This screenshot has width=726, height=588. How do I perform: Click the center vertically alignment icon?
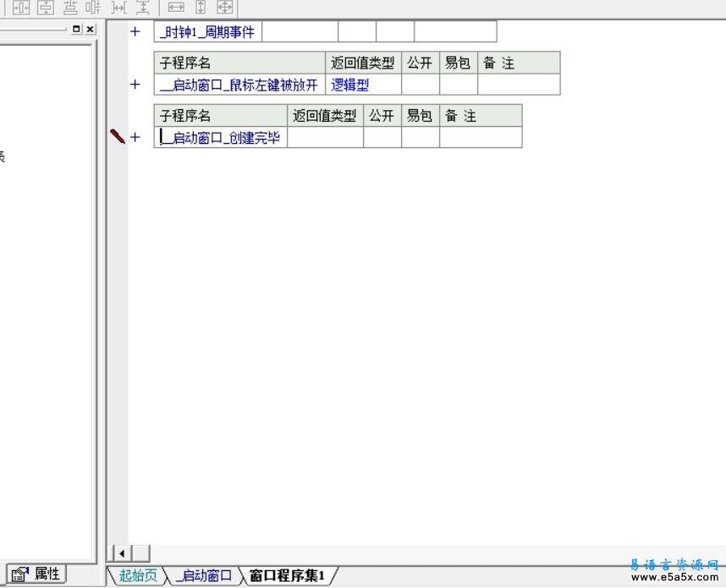pyautogui.click(x=45, y=8)
